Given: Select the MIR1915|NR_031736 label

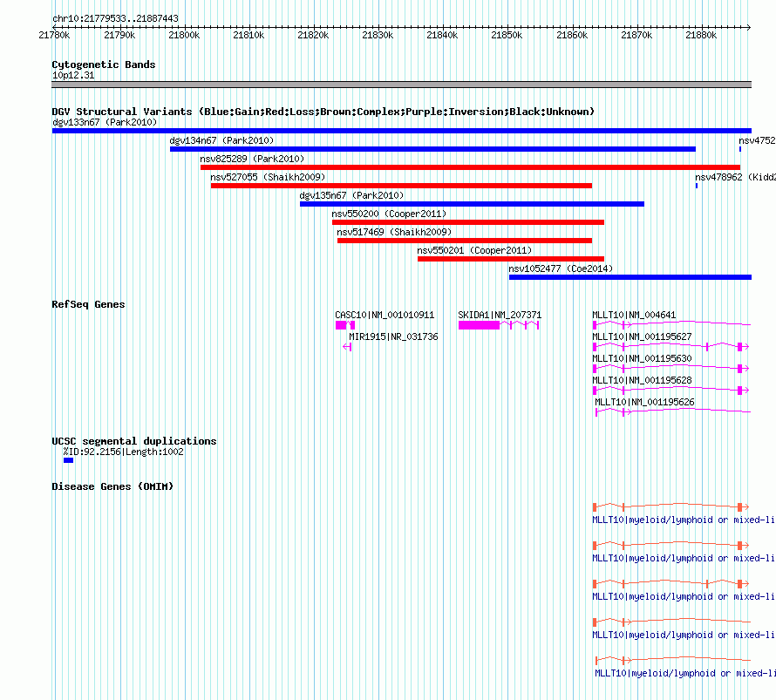Looking at the screenshot, I should (393, 336).
